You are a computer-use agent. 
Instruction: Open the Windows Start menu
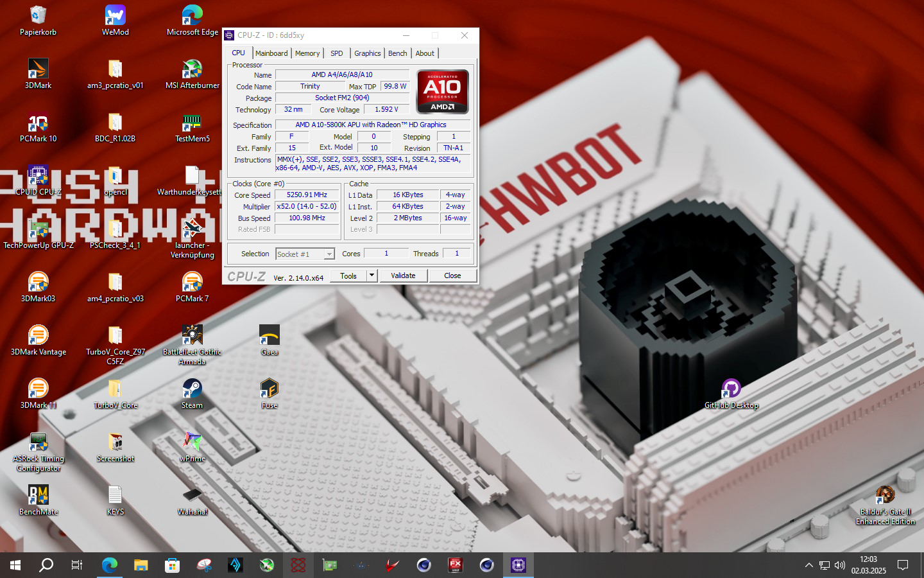[15, 565]
